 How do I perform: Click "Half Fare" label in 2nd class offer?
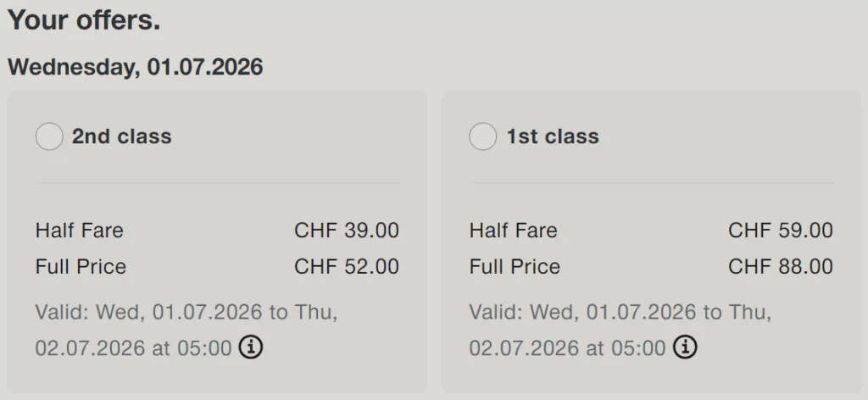tap(79, 231)
